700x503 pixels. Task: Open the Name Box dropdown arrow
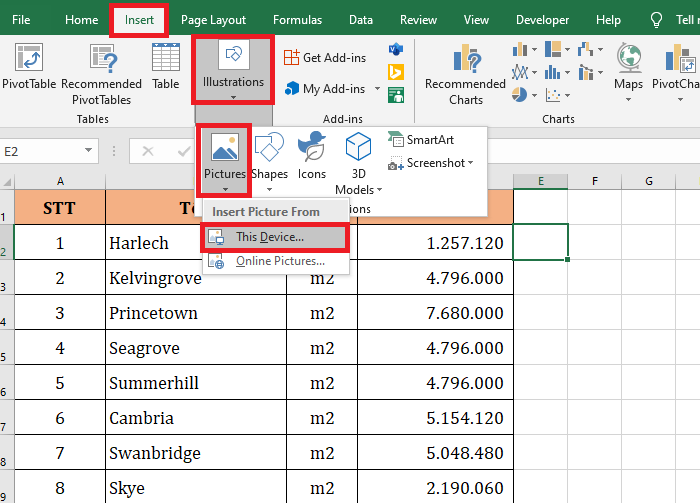(89, 151)
